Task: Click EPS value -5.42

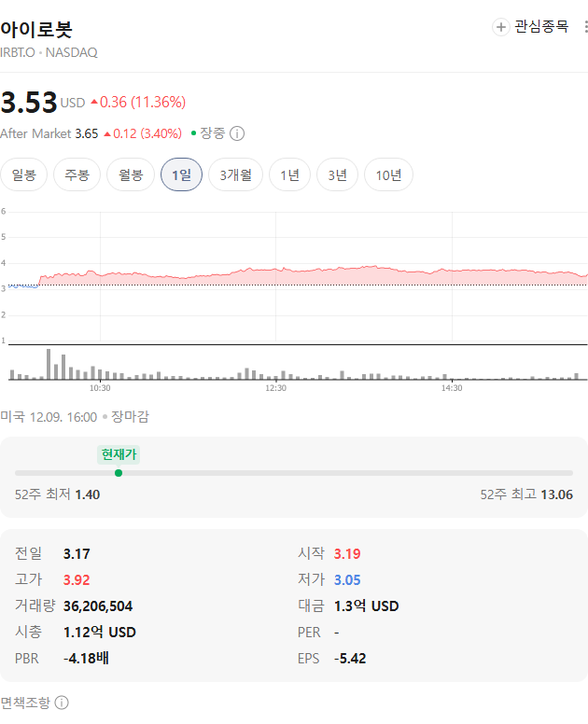Action: 350,659
